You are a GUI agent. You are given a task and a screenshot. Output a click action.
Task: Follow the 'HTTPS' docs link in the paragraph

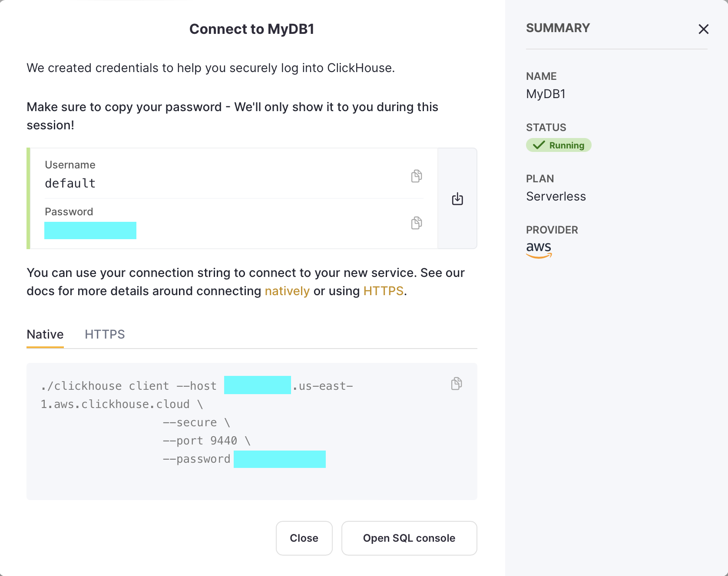pyautogui.click(x=384, y=291)
